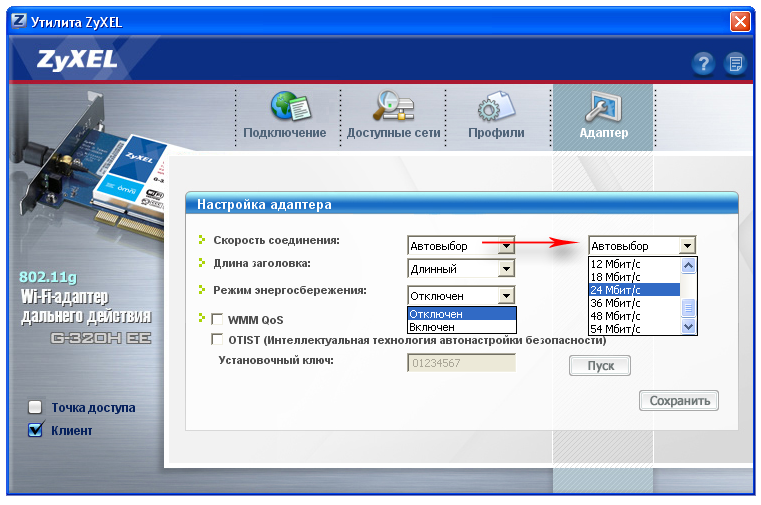Select Отключен in the power saving list
Screen dimensions: 761x505
462,313
